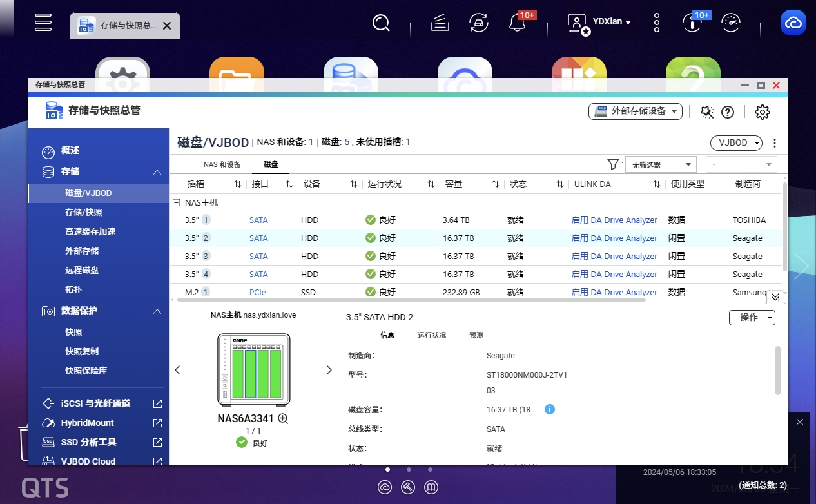
Task: Go to 概述 in the sidebar
Action: tap(70, 150)
